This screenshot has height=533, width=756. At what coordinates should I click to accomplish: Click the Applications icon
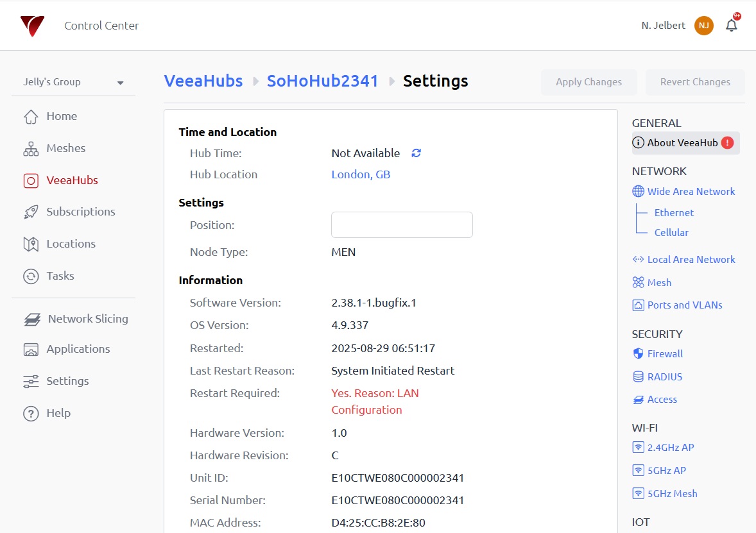(31, 350)
